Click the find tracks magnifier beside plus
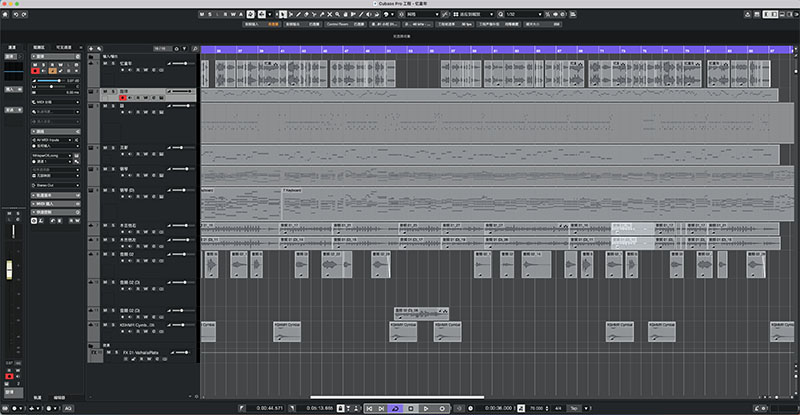800x415 pixels. tap(99, 48)
